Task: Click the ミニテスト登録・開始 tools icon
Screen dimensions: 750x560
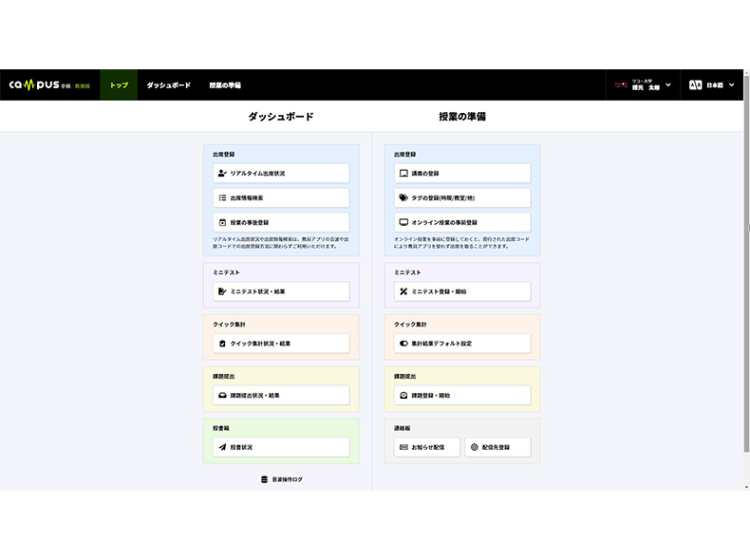Action: [403, 291]
